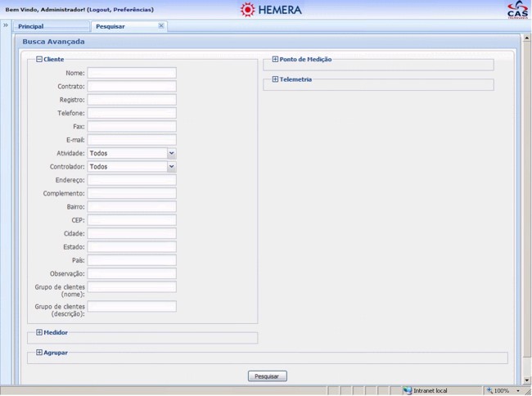Screen dimensions: 532x396
Task: Click the HEMERA logo
Action: [271, 10]
